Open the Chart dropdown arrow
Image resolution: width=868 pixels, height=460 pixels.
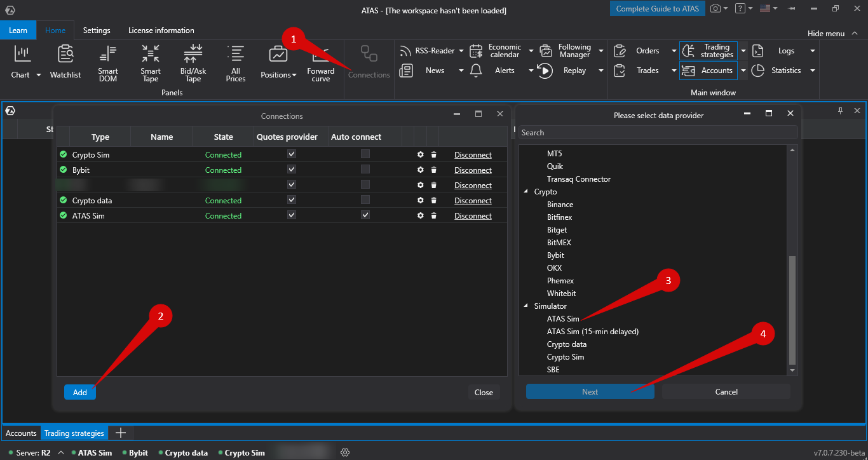pyautogui.click(x=38, y=75)
